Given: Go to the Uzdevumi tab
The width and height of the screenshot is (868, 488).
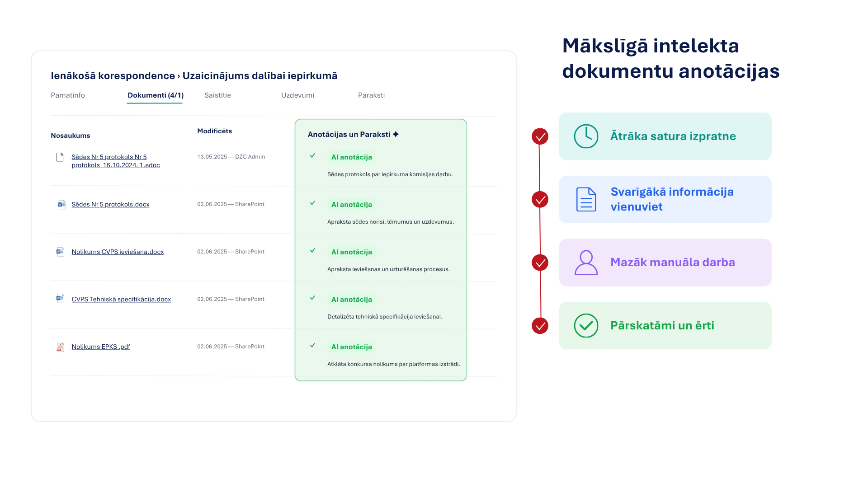Looking at the screenshot, I should [297, 95].
